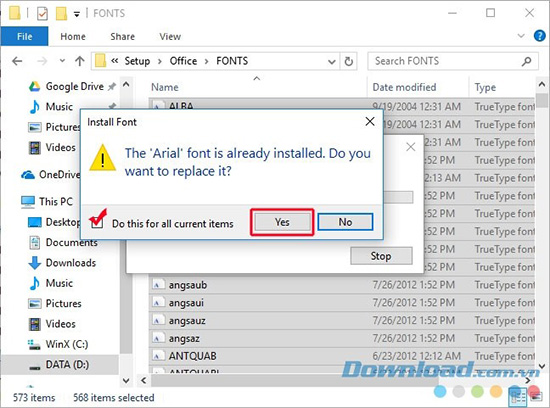Toggle 'Do this for all current items' checkbox

pyautogui.click(x=97, y=223)
